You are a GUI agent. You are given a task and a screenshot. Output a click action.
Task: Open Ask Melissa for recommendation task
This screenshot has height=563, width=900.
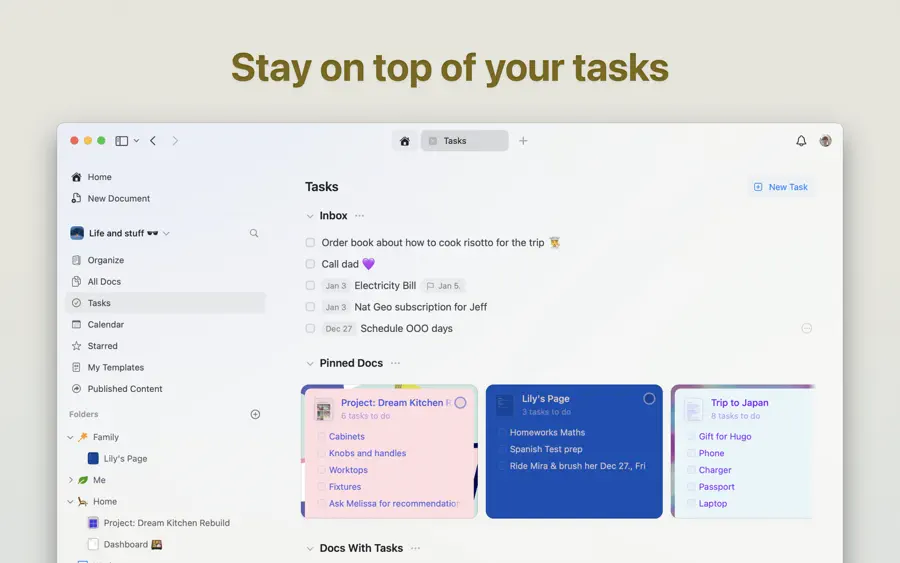(x=394, y=503)
